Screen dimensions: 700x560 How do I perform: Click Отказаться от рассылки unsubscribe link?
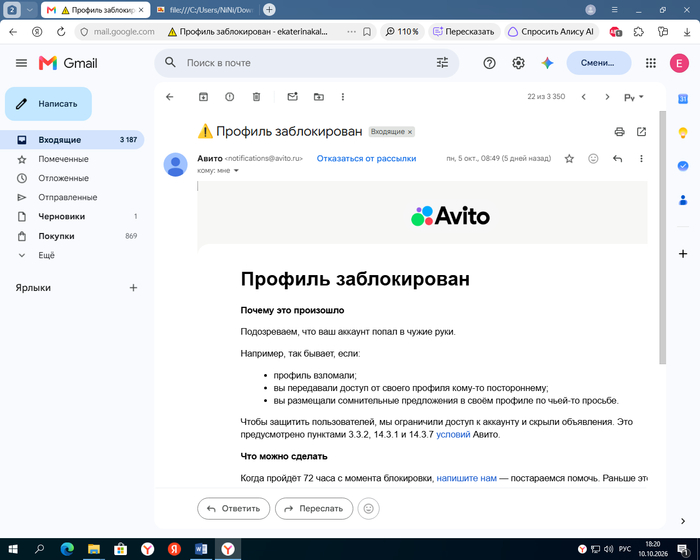coord(366,159)
